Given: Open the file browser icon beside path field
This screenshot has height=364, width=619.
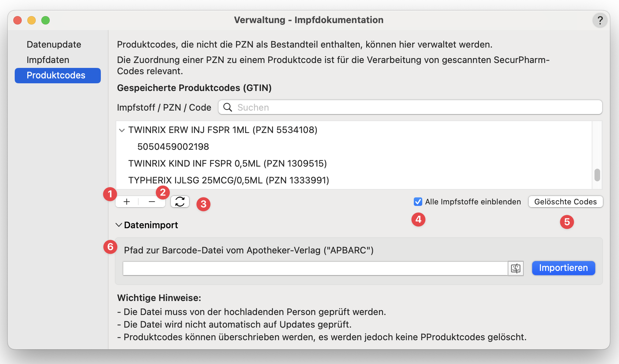Looking at the screenshot, I should 516,268.
